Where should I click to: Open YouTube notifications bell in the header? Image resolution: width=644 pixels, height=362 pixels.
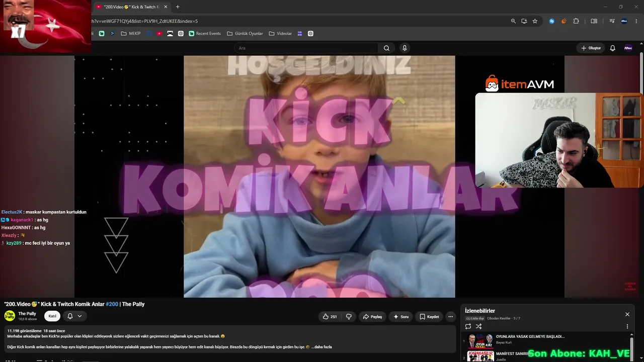612,48
